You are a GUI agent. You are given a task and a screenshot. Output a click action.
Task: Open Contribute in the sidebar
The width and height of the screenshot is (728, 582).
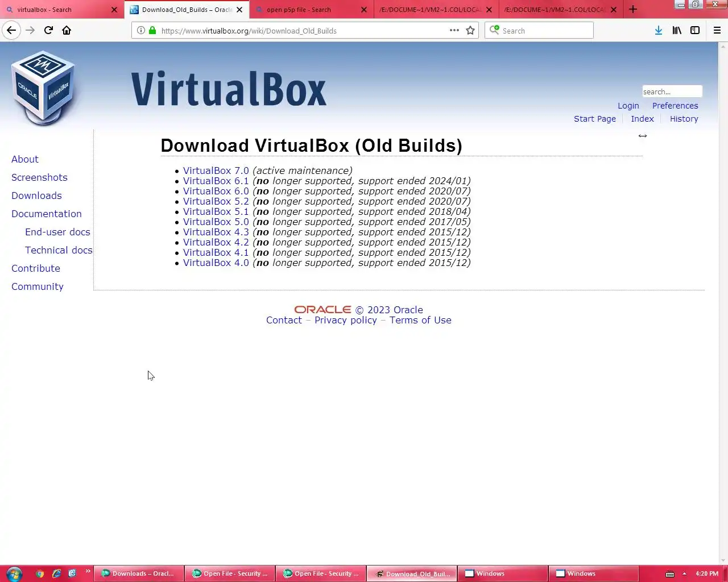click(x=36, y=268)
